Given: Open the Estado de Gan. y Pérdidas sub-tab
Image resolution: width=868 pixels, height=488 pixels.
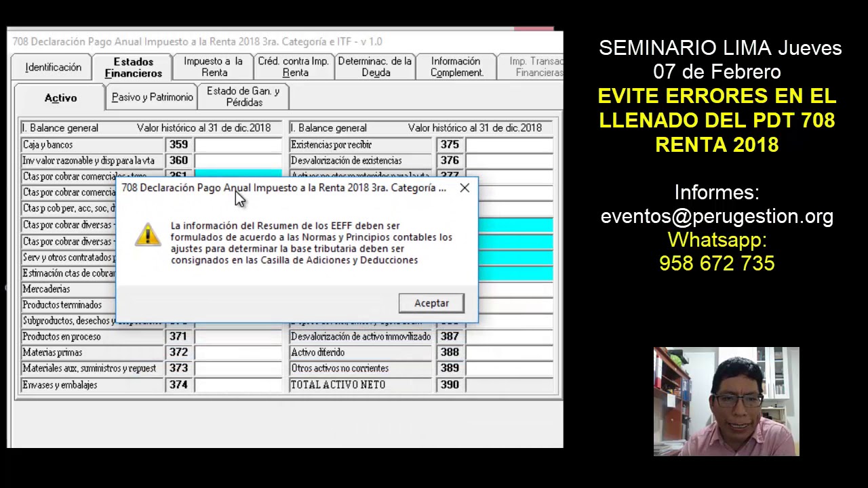Looking at the screenshot, I should coord(243,97).
